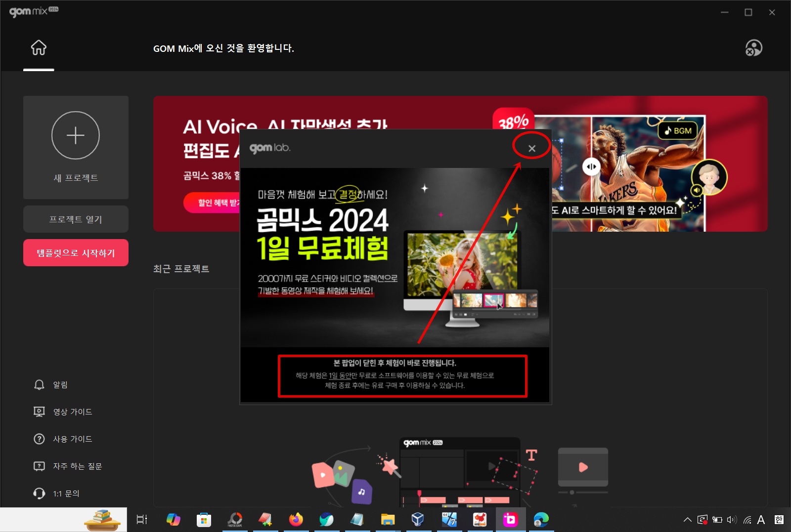This screenshot has height=532, width=791.
Task: Open volume control in system tray
Action: pyautogui.click(x=732, y=520)
